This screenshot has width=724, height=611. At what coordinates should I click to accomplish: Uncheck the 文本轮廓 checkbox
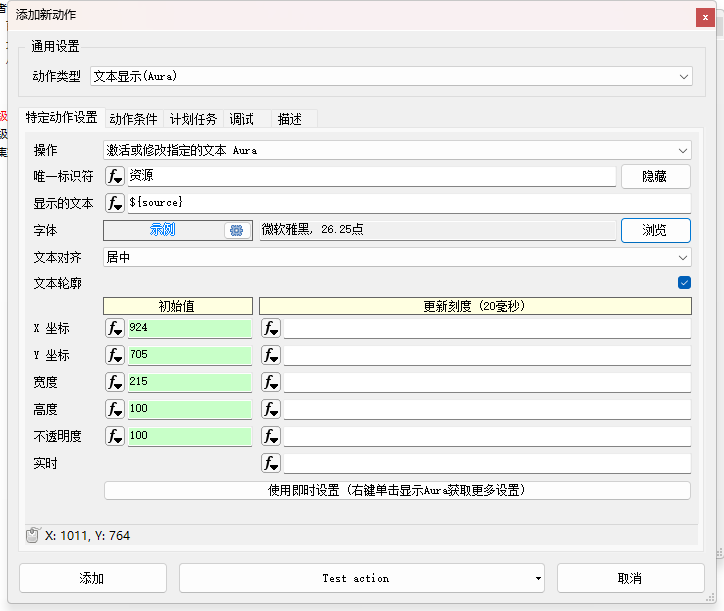click(x=684, y=283)
